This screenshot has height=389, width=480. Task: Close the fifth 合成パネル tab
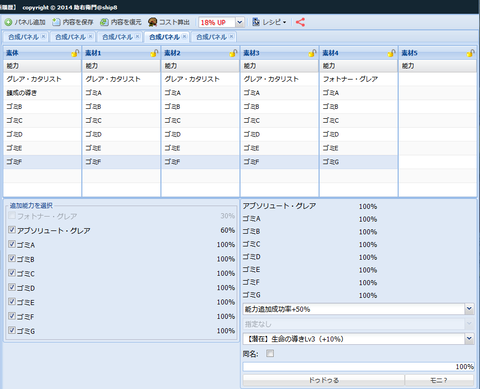point(231,37)
